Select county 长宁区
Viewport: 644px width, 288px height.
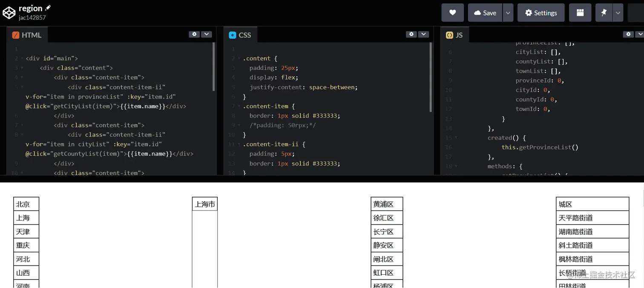387,231
